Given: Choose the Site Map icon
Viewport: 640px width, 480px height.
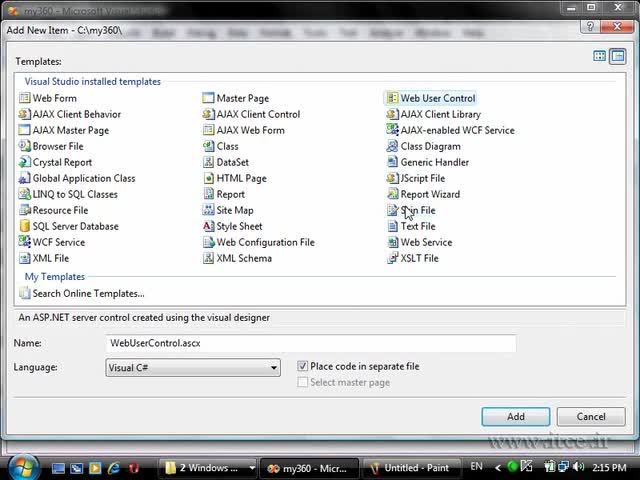Looking at the screenshot, I should 208,210.
